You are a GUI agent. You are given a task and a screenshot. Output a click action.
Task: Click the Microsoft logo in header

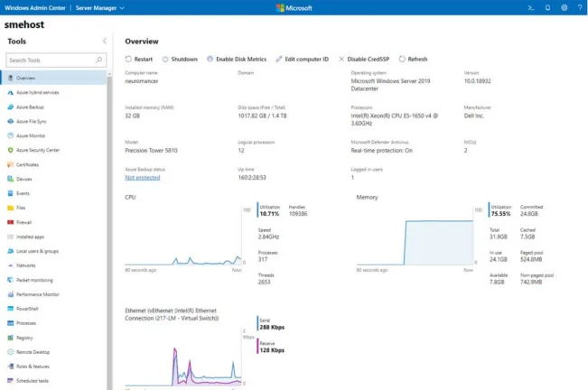click(294, 8)
